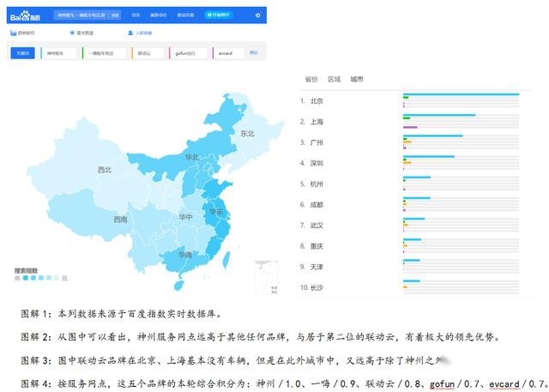Click the lightest search index legend square

[57, 278]
